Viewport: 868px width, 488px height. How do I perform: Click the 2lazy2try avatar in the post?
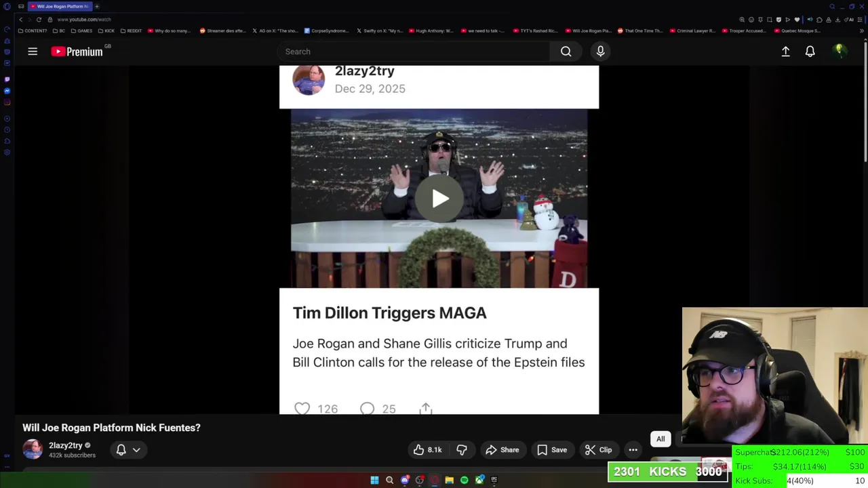[309, 80]
